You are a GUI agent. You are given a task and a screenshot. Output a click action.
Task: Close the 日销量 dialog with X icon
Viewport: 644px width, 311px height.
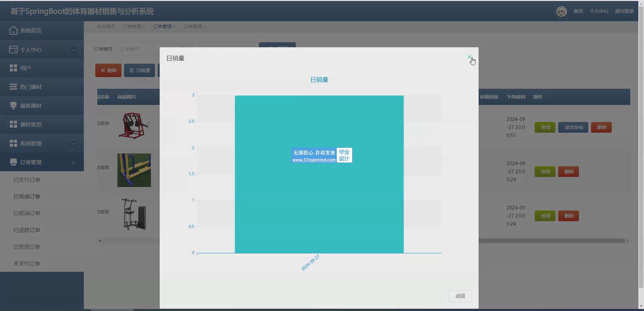469,57
